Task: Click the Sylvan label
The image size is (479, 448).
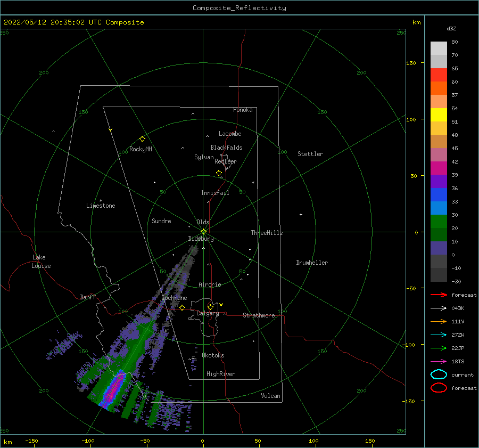Action: [204, 157]
